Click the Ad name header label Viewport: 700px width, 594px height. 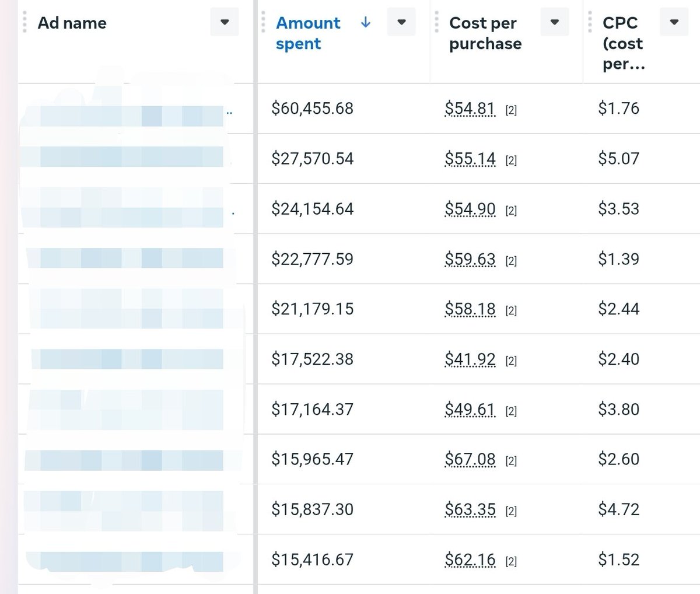coord(72,23)
